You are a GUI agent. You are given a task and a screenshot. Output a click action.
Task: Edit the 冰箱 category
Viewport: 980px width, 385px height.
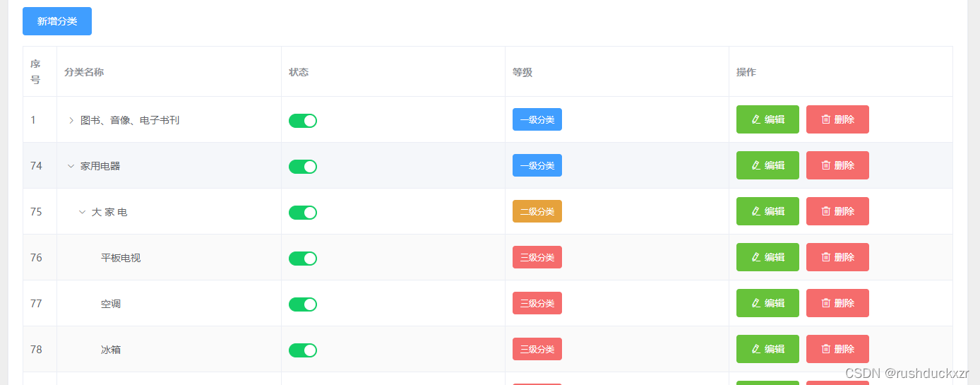coord(767,349)
